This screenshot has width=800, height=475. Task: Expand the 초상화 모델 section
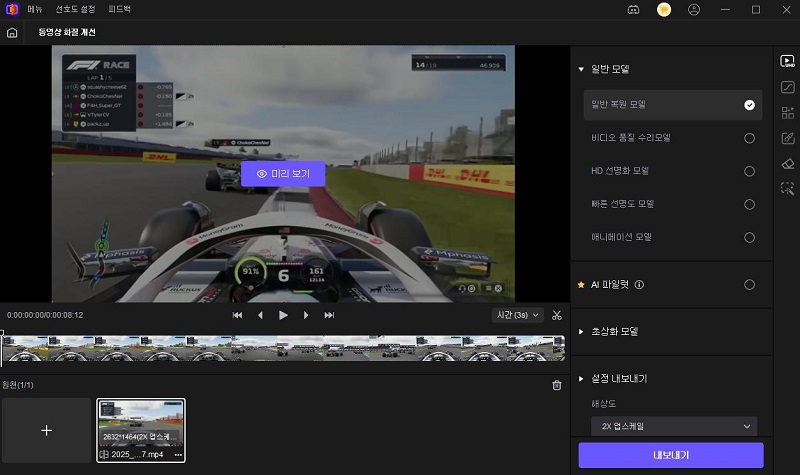[581, 332]
